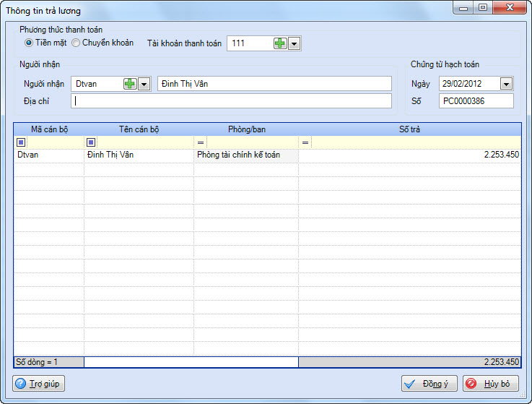Viewport: 532px width, 404px height.
Task: Close the Thông tin trả lương window
Action: point(510,7)
